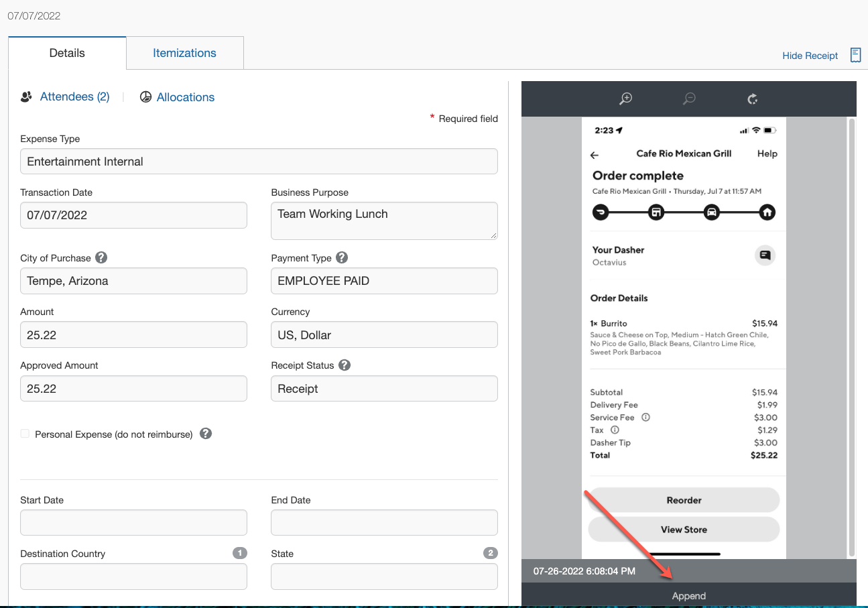Open the City of Purchase help tooltip
The height and width of the screenshot is (608, 868).
pyautogui.click(x=100, y=257)
